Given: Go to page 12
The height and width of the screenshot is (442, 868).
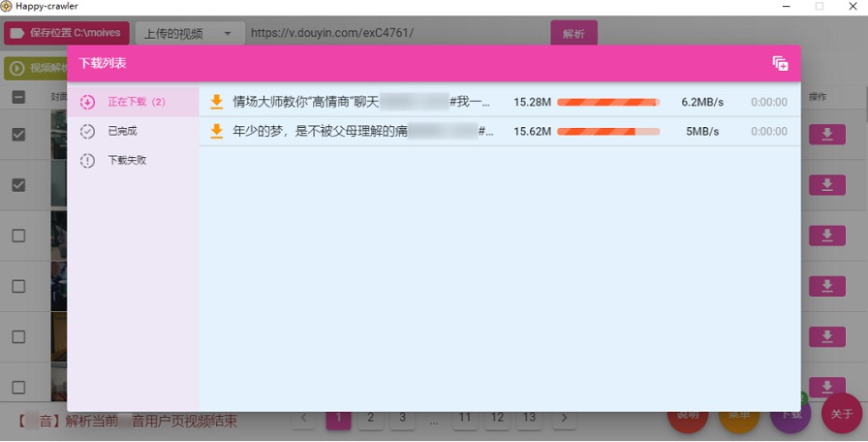Looking at the screenshot, I should point(497,418).
